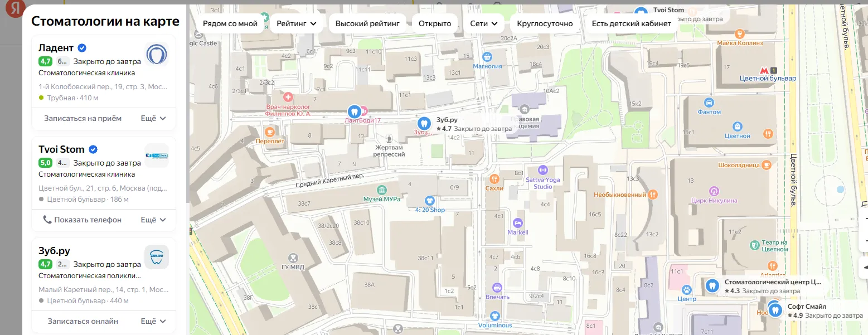Toggle the Высокий рейтинг filter
This screenshot has width=868, height=335.
368,23
